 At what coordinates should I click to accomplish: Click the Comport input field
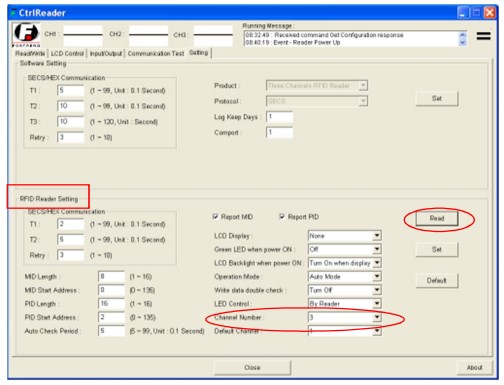[x=280, y=132]
